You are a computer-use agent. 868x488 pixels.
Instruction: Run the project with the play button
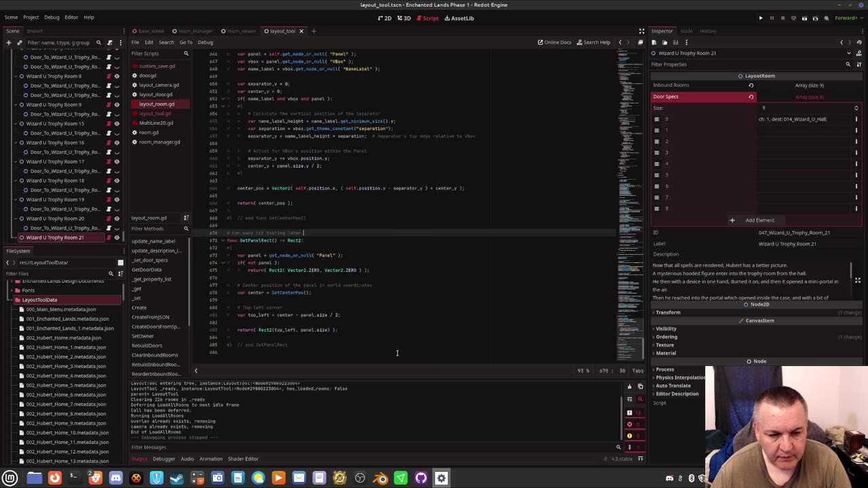(x=761, y=18)
